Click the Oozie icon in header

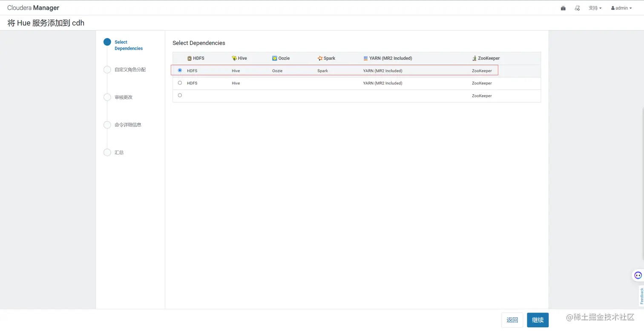[275, 58]
